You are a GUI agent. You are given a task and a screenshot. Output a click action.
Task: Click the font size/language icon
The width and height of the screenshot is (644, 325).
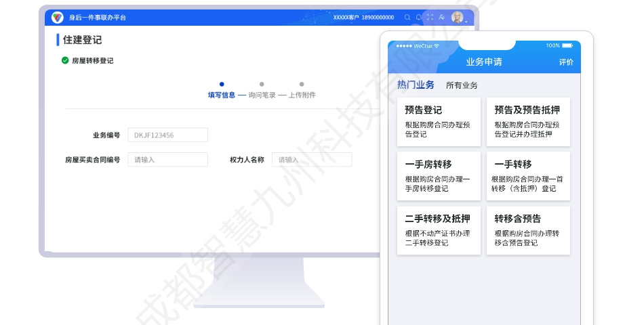pos(441,18)
